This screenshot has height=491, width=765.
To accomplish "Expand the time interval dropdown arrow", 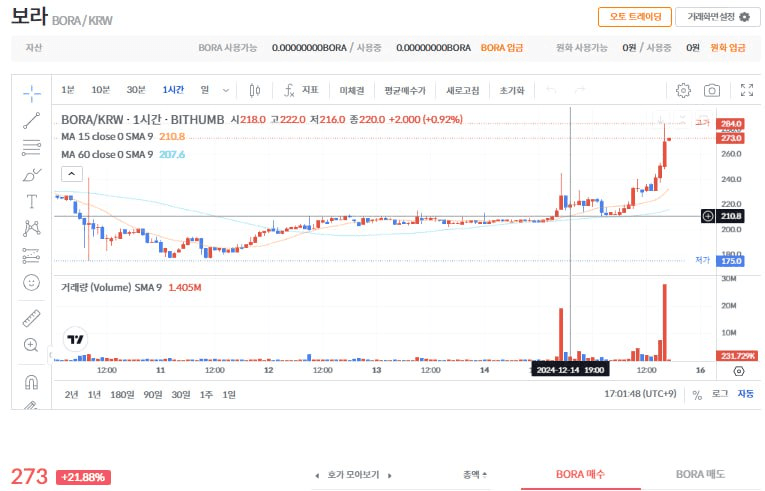I will coord(225,90).
